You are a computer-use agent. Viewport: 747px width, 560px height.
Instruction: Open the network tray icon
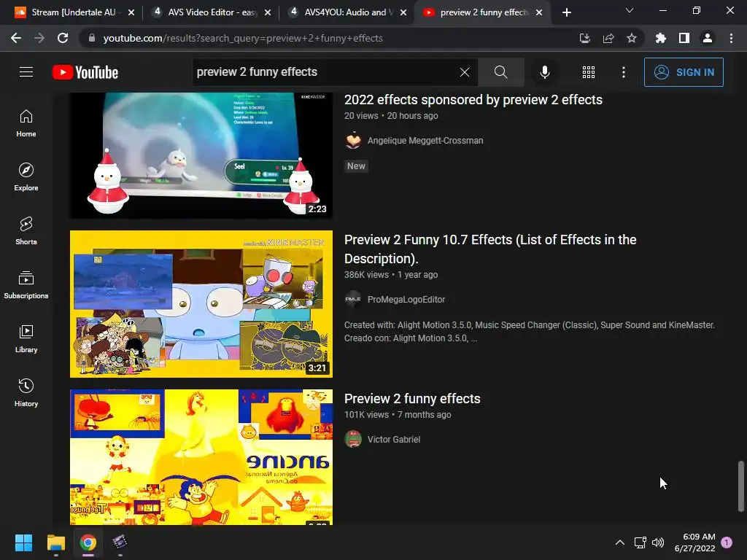640,542
